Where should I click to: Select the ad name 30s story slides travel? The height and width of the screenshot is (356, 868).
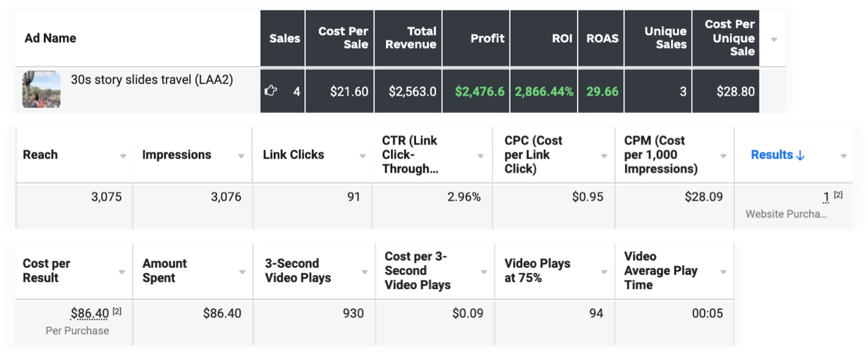[152, 80]
